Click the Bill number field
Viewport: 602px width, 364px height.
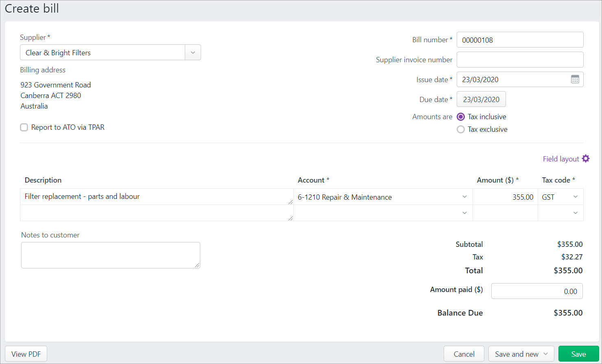coord(520,40)
